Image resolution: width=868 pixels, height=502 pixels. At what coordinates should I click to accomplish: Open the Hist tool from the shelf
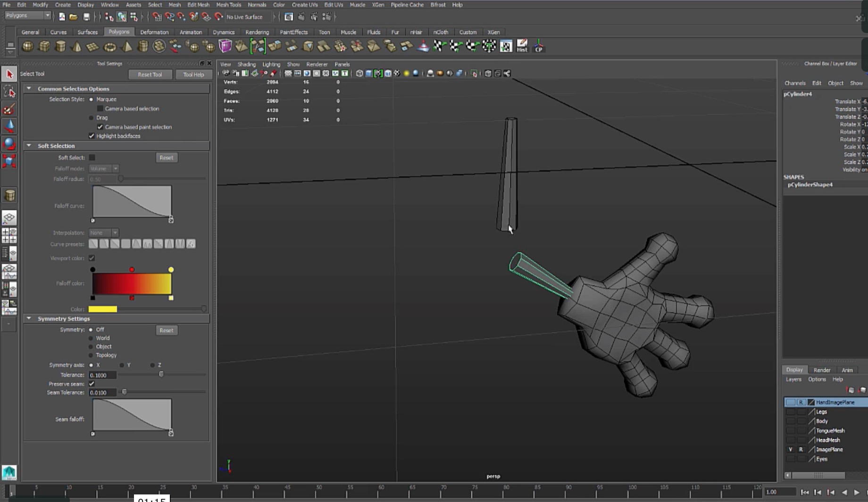[523, 46]
